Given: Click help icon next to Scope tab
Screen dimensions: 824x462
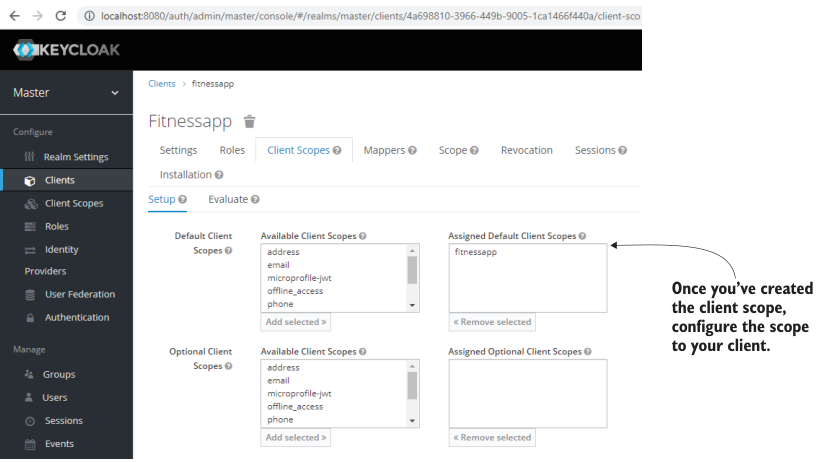Looking at the screenshot, I should pos(474,150).
